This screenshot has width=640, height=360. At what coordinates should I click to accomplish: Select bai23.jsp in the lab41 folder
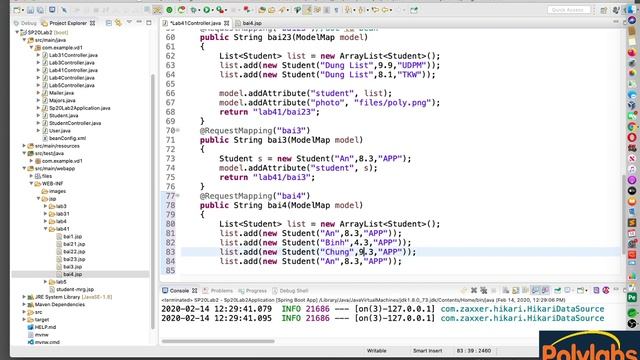click(x=74, y=259)
